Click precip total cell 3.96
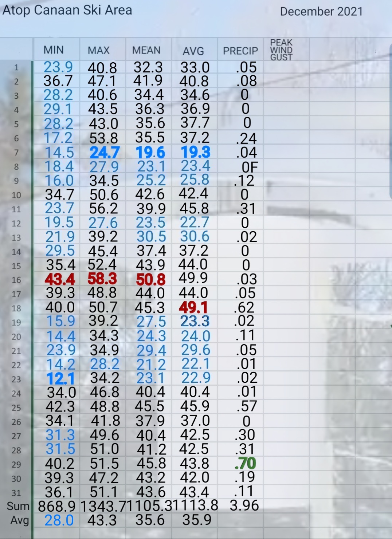 tap(244, 505)
